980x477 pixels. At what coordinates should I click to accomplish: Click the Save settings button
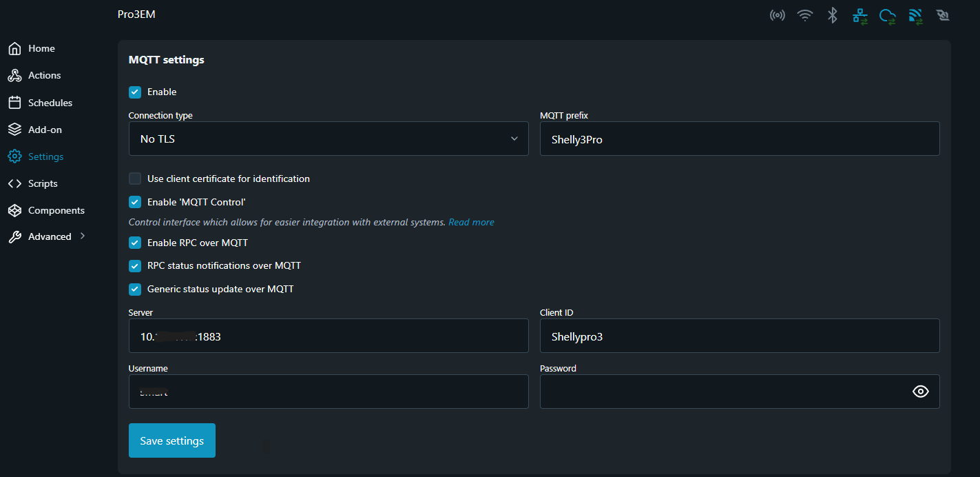[172, 440]
